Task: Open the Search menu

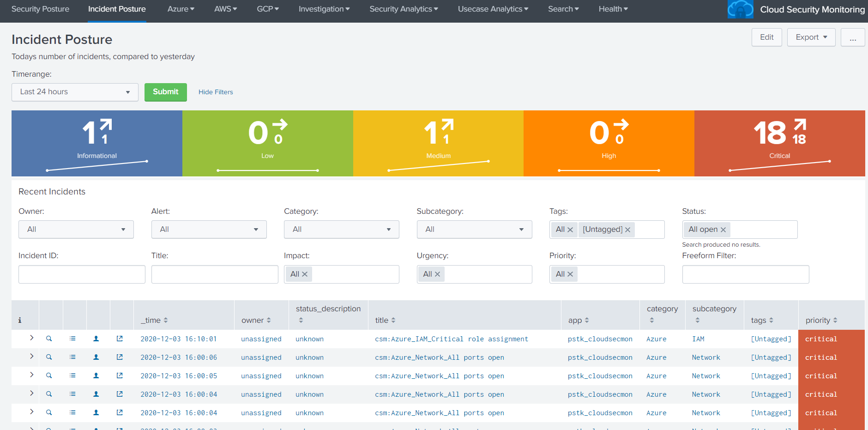Action: coord(563,9)
